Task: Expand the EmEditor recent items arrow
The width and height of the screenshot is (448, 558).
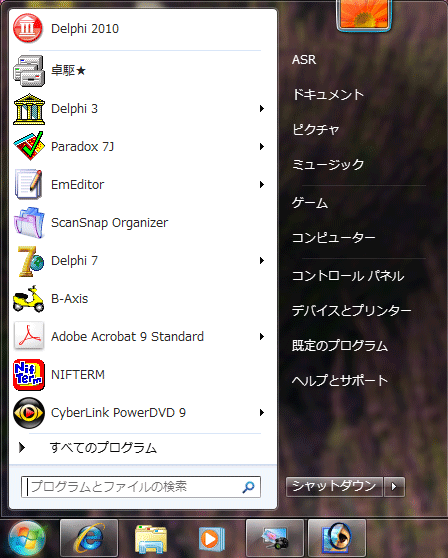Action: (262, 184)
